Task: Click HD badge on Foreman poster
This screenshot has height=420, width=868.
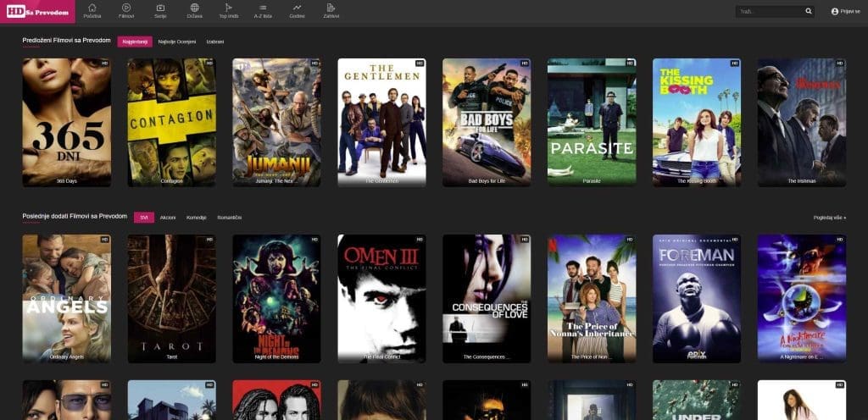Action: [x=734, y=240]
